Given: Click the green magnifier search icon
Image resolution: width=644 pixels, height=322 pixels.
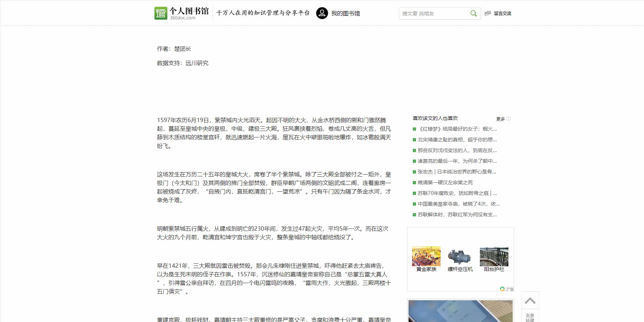Looking at the screenshot, I should point(473,13).
